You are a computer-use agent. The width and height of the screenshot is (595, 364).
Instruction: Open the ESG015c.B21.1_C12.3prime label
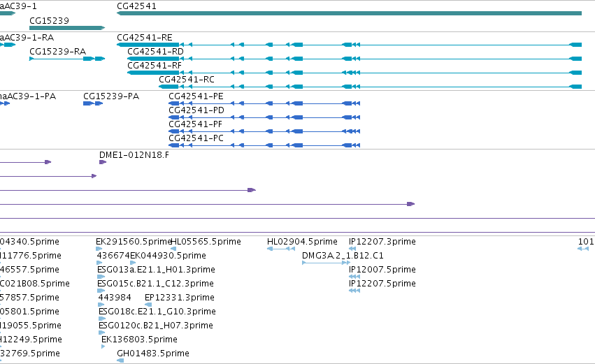point(156,284)
